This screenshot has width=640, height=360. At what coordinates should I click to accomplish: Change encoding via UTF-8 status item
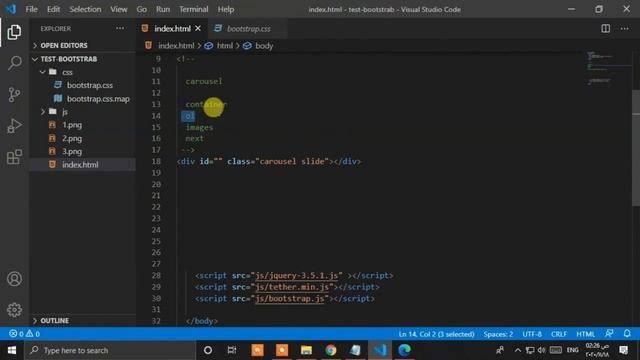coord(532,334)
